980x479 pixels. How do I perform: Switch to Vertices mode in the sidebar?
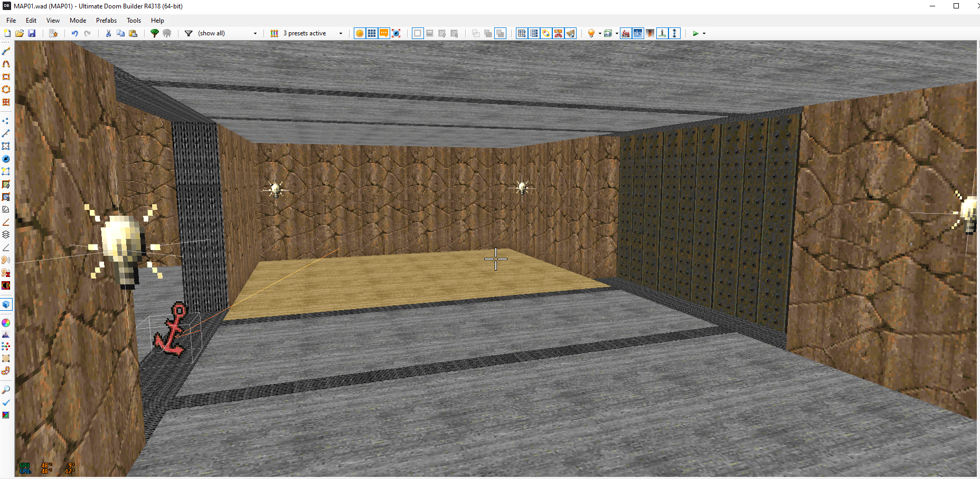click(6, 121)
